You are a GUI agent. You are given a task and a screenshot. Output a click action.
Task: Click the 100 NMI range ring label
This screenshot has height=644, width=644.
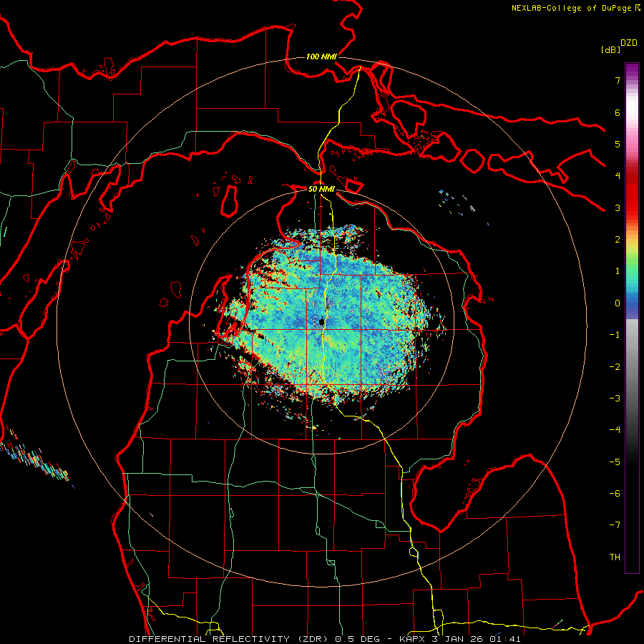click(x=321, y=57)
